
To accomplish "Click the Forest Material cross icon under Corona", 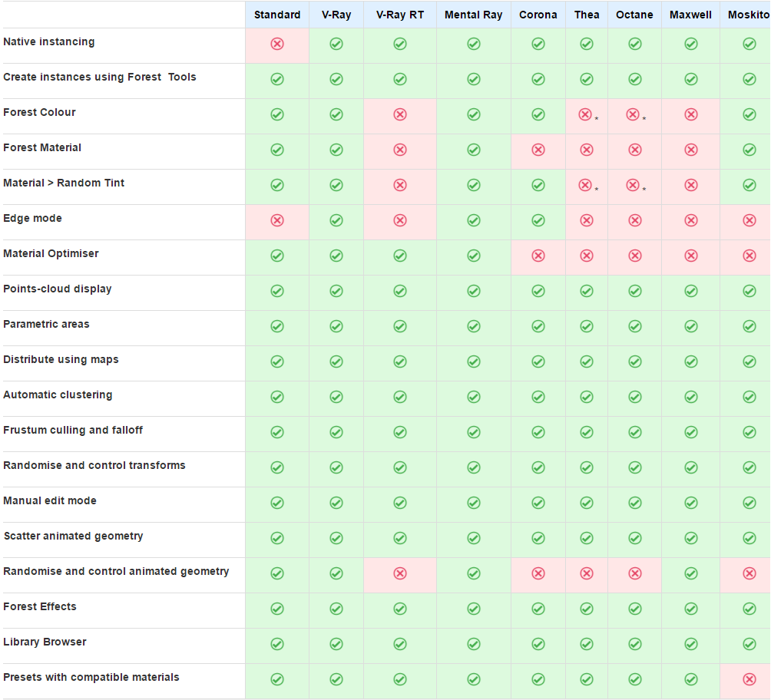I will pos(538,150).
